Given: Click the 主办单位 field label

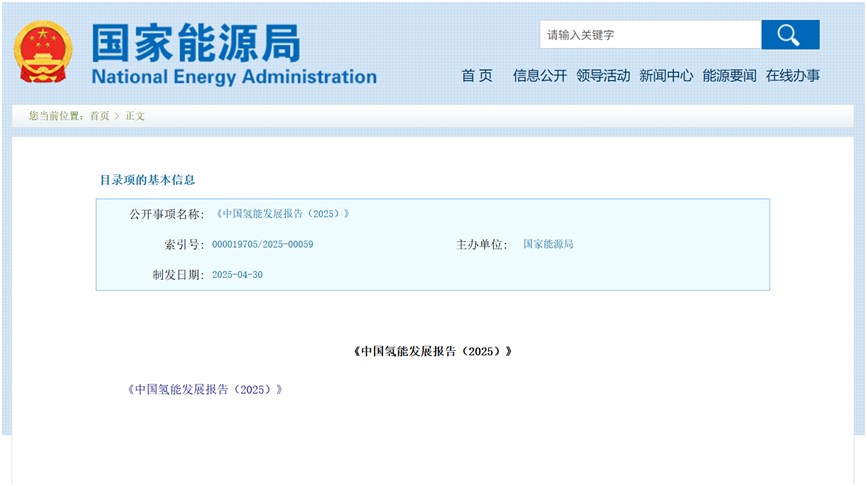Looking at the screenshot, I should [x=482, y=244].
